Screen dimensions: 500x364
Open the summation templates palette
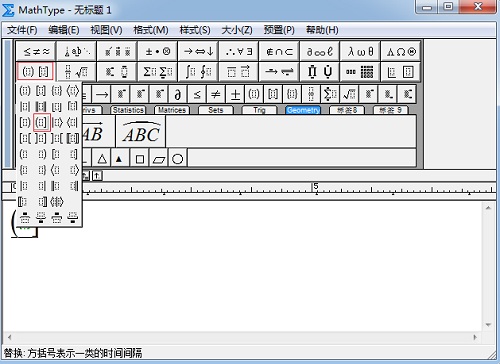point(158,71)
